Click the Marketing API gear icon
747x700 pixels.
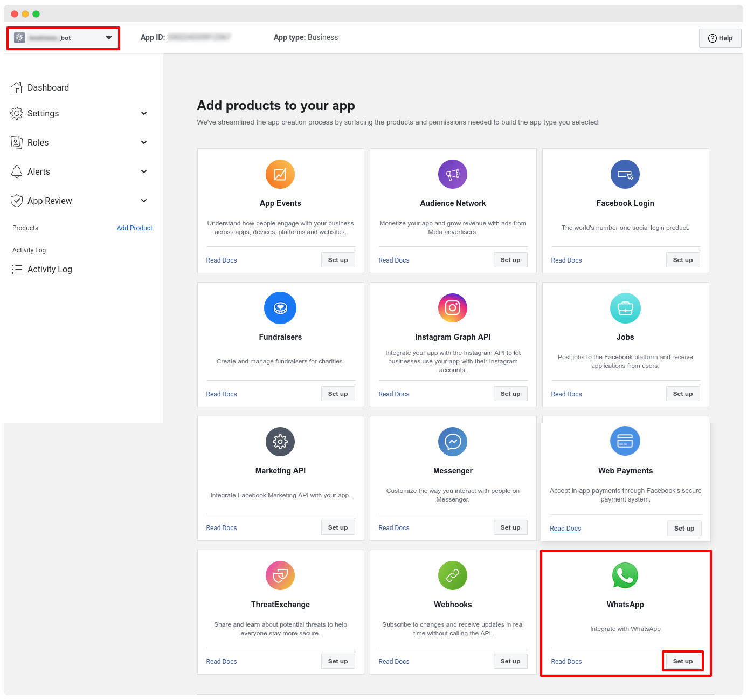[x=280, y=442]
